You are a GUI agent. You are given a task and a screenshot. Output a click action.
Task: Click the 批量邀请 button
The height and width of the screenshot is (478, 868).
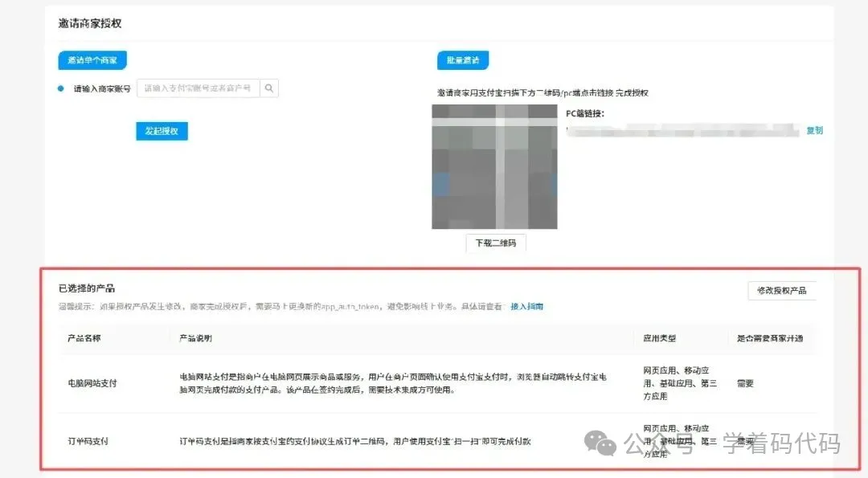tap(463, 60)
